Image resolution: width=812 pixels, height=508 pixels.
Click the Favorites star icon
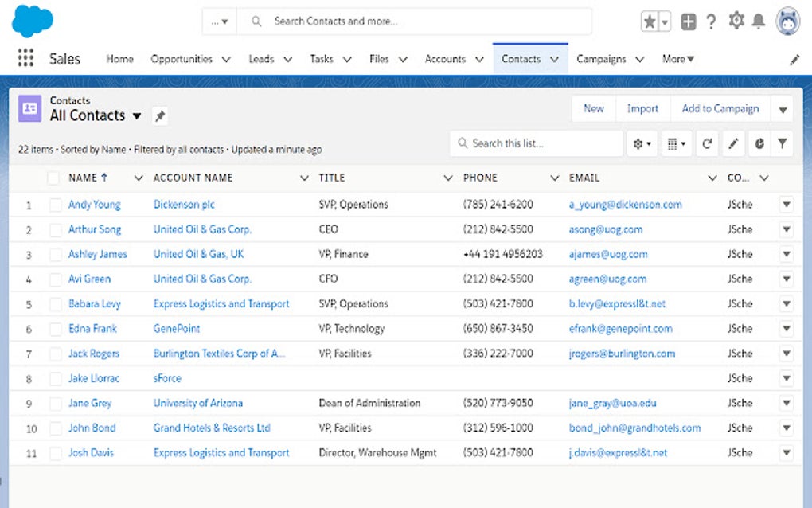[650, 22]
